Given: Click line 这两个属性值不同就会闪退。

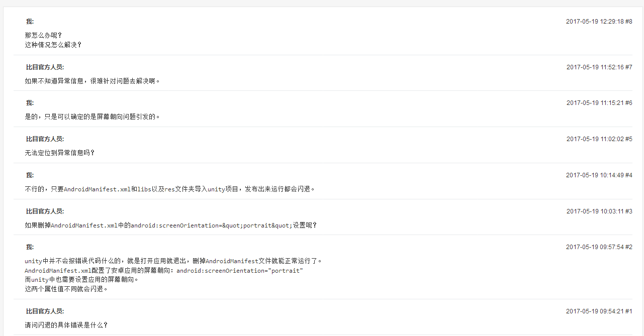Looking at the screenshot, I should coord(66,289).
